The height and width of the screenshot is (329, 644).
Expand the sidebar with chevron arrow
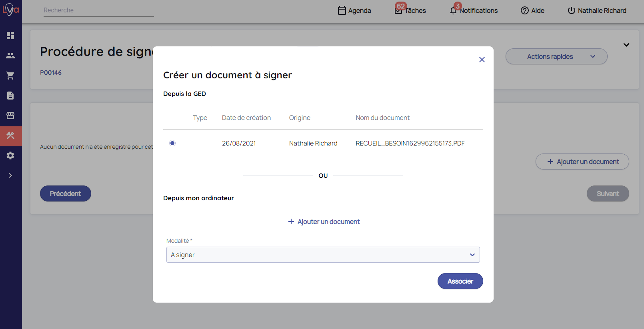pyautogui.click(x=10, y=175)
